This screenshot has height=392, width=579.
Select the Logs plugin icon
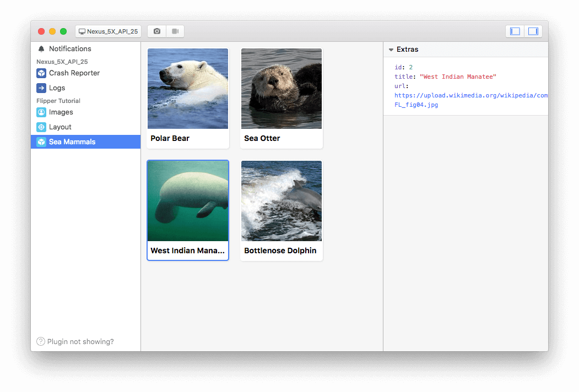click(41, 88)
